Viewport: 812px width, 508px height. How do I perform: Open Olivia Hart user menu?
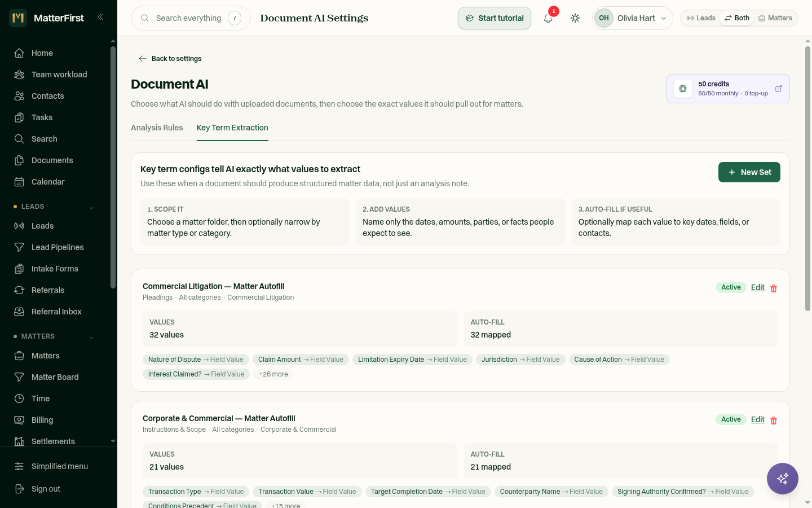[x=633, y=18]
